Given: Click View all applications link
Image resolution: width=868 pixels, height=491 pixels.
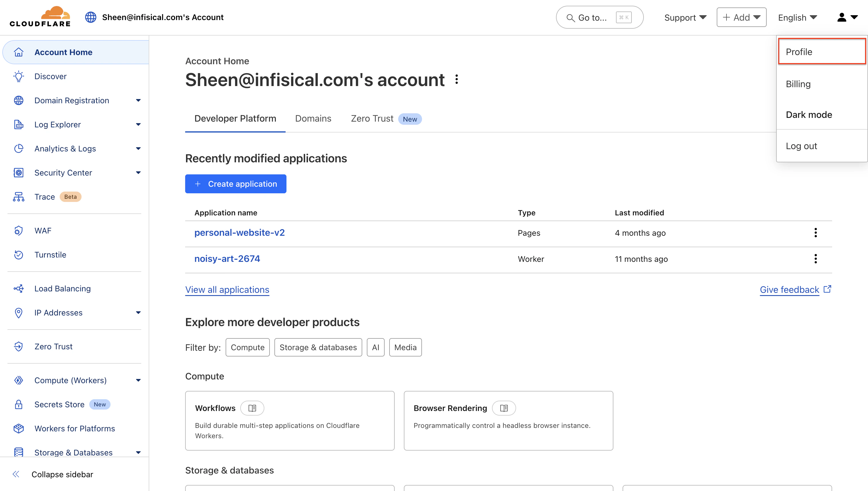Looking at the screenshot, I should point(227,290).
